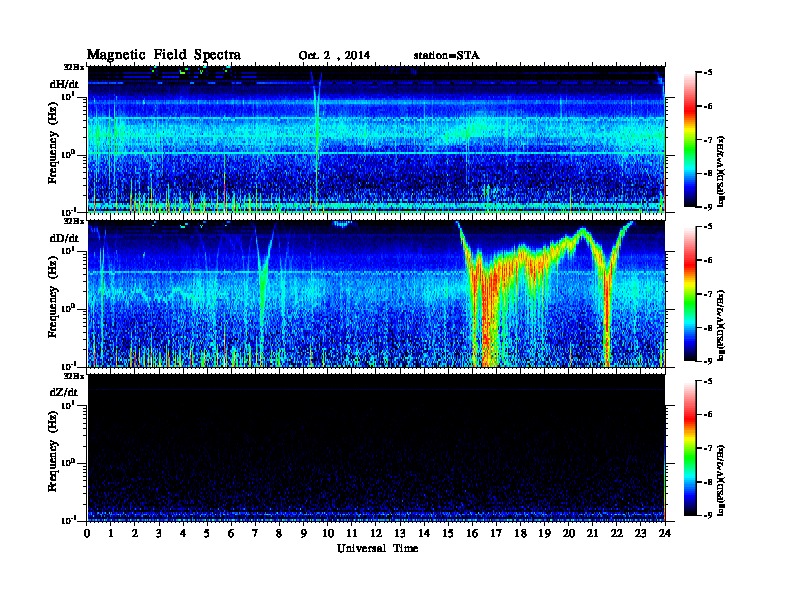Click the dD/dt panel color scale bar
The height and width of the screenshot is (612, 792).
click(x=690, y=294)
